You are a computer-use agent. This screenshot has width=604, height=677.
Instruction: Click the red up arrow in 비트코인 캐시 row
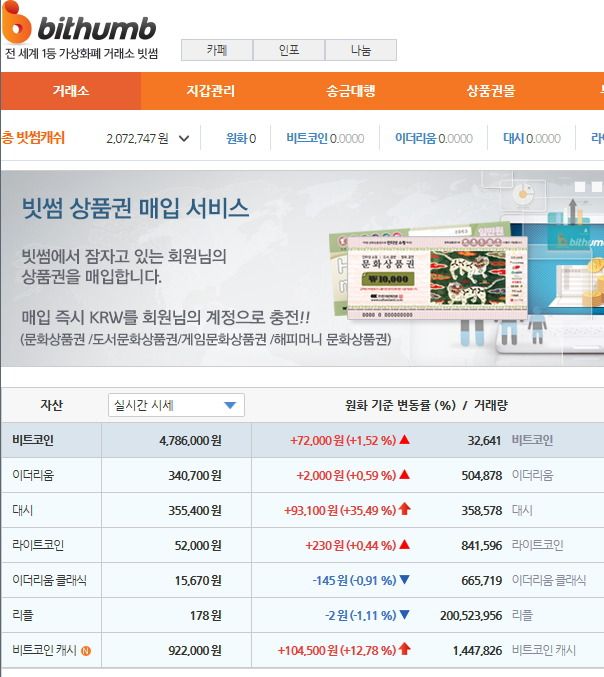tap(405, 649)
